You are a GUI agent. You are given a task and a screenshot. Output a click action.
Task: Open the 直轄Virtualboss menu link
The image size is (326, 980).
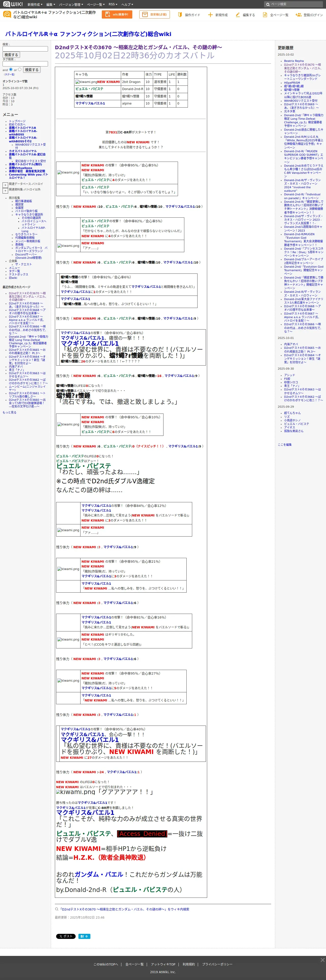click(21, 168)
